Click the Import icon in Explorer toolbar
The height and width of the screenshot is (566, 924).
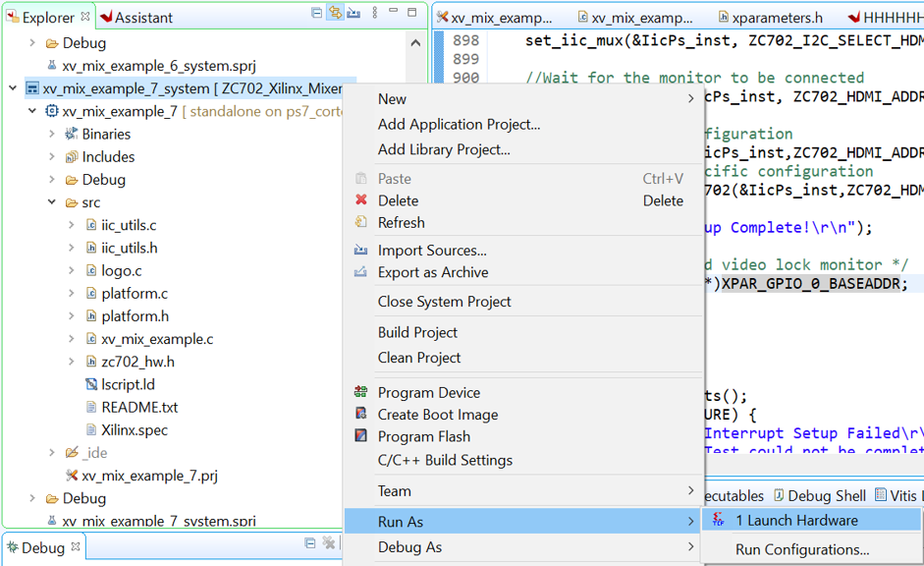pos(353,13)
